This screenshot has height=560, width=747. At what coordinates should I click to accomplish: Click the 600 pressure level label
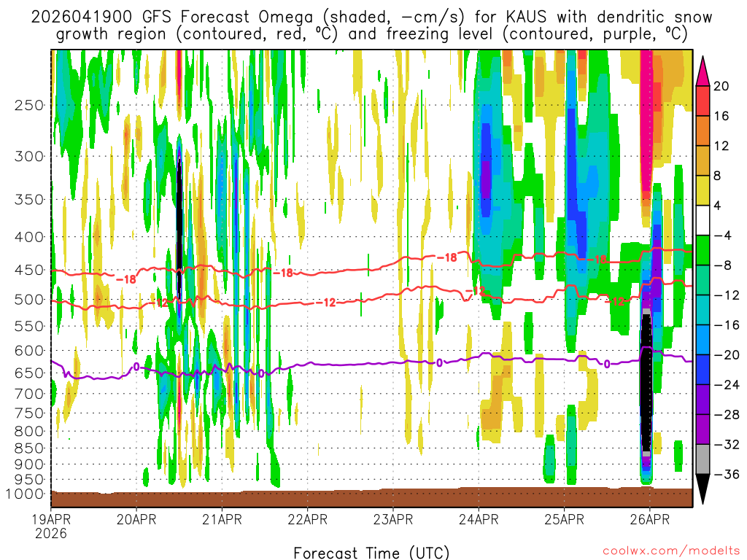29,351
